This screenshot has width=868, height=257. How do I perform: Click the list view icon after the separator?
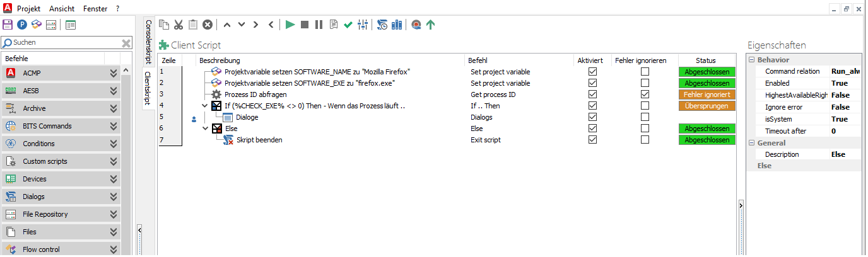click(70, 25)
